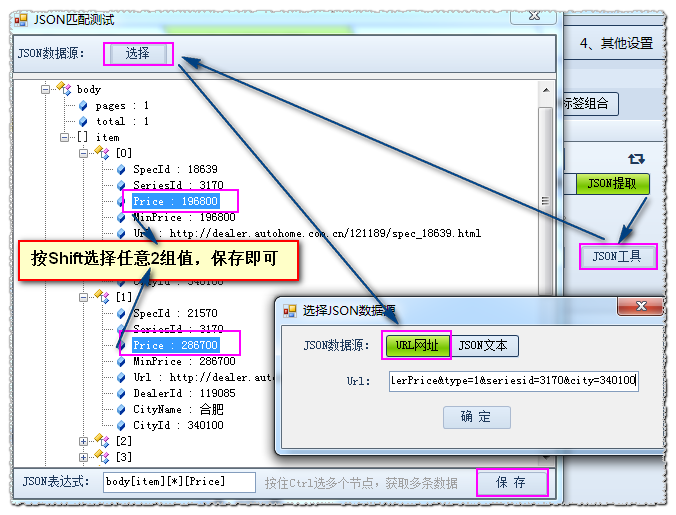The height and width of the screenshot is (515, 676).
Task: Click the blue icon beside pages : 1
Action: point(84,105)
